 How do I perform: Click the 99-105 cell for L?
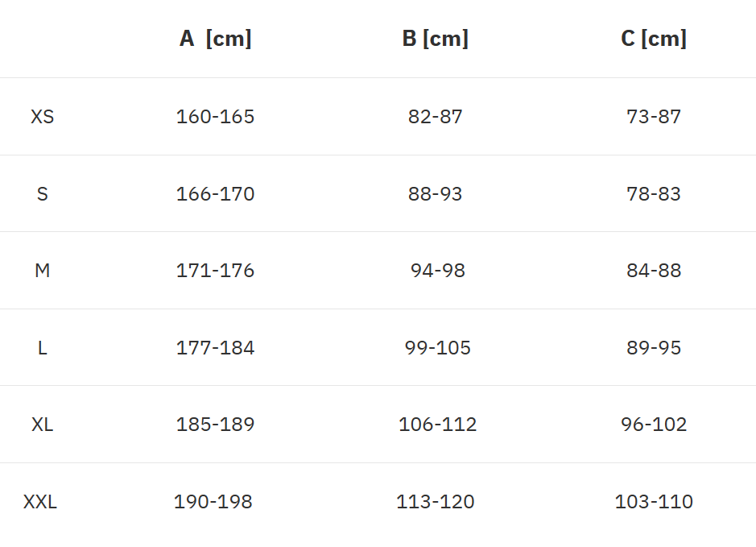pyautogui.click(x=438, y=348)
